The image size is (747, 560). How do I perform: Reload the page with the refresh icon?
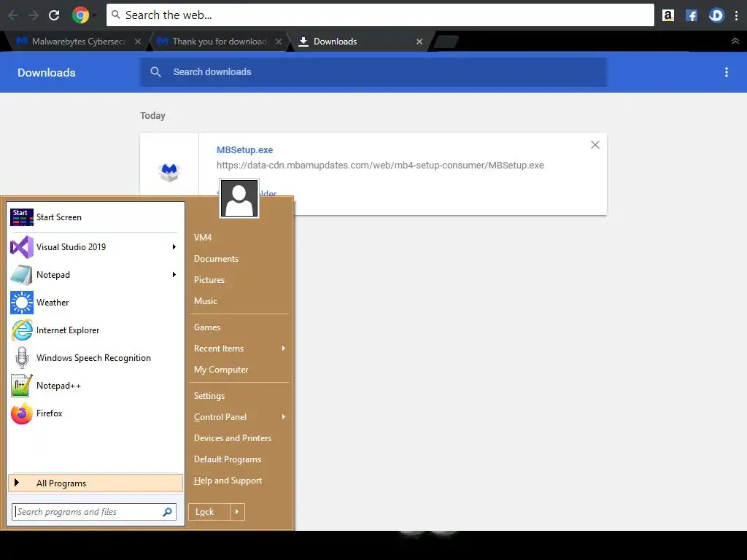54,15
